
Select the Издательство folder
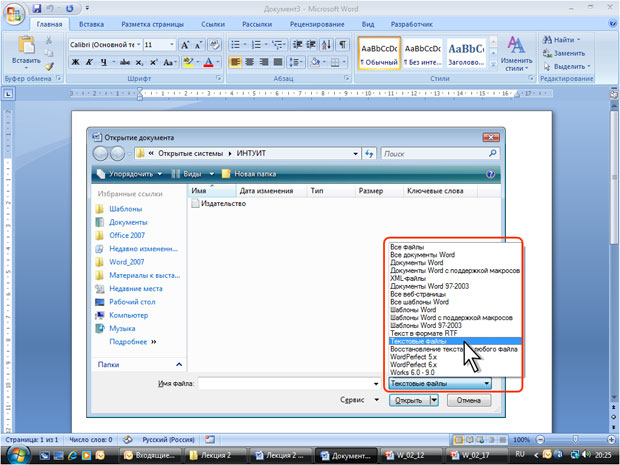(x=219, y=204)
